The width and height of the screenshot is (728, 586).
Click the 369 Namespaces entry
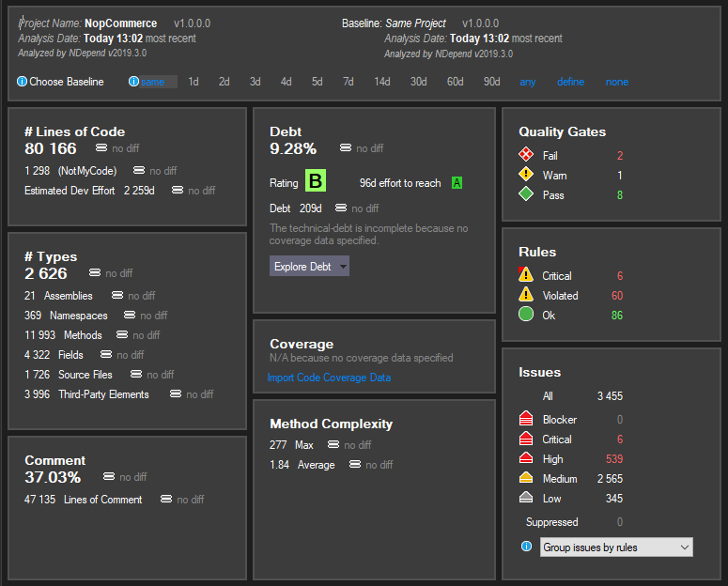click(x=66, y=316)
